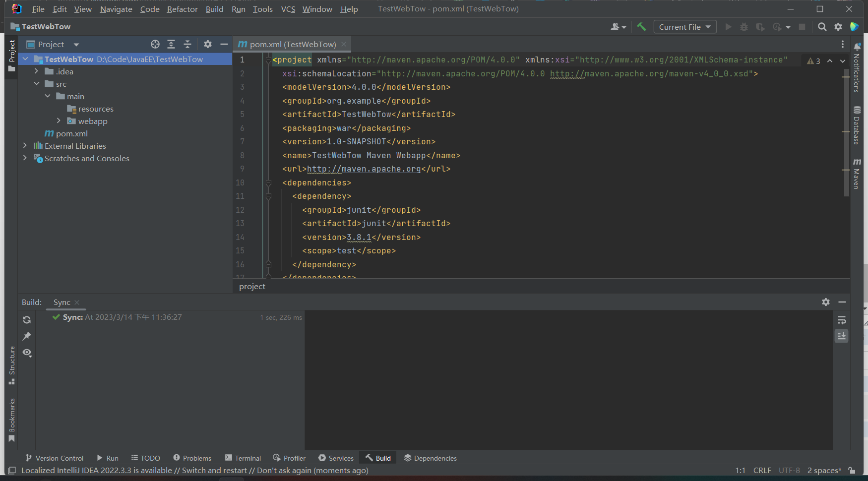Expand the External Libraries node

25,146
